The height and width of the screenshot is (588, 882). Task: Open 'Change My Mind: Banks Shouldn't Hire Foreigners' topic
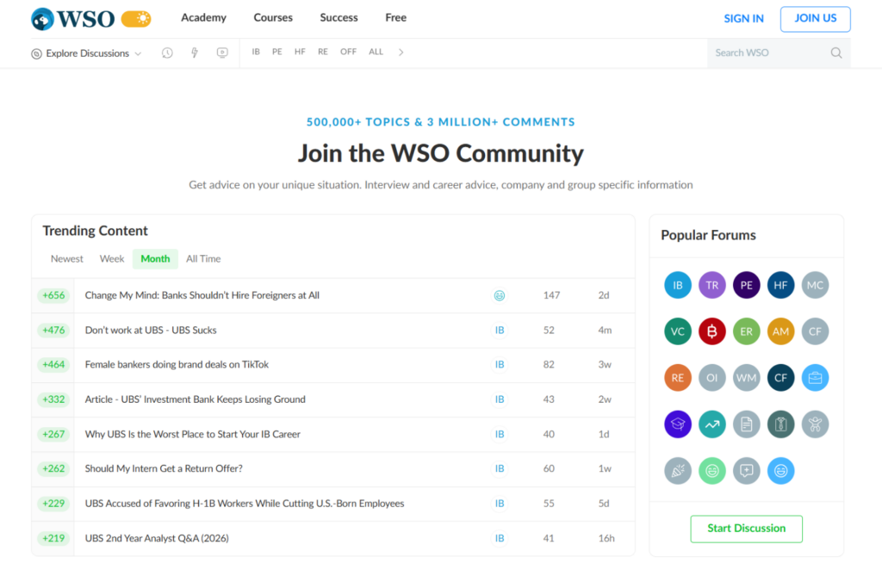[x=202, y=295]
